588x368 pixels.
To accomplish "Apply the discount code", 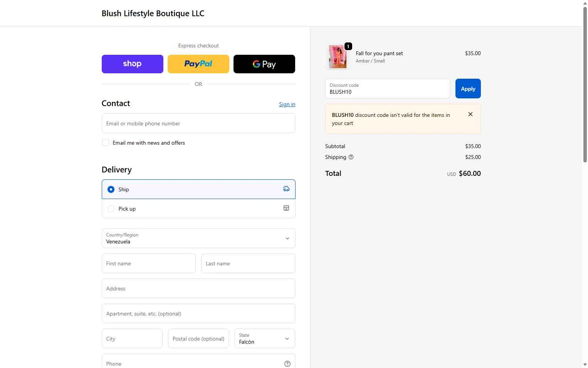I will point(468,89).
